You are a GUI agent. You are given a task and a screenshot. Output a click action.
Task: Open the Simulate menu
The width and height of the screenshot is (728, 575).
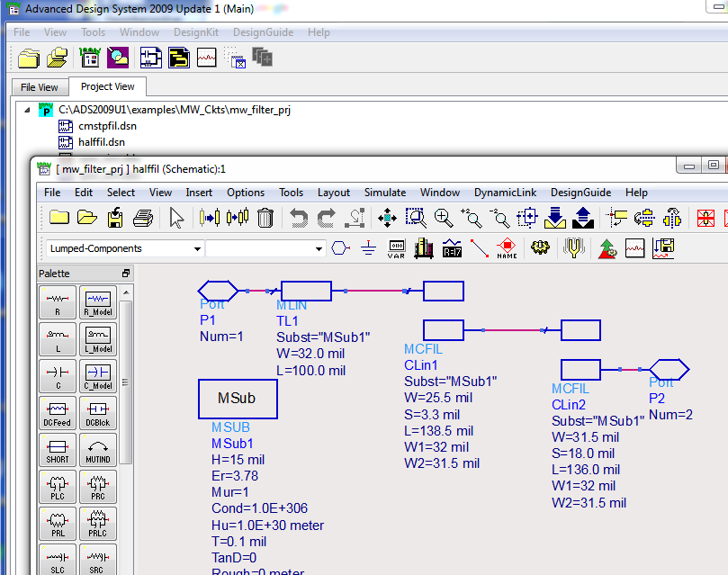tap(384, 193)
